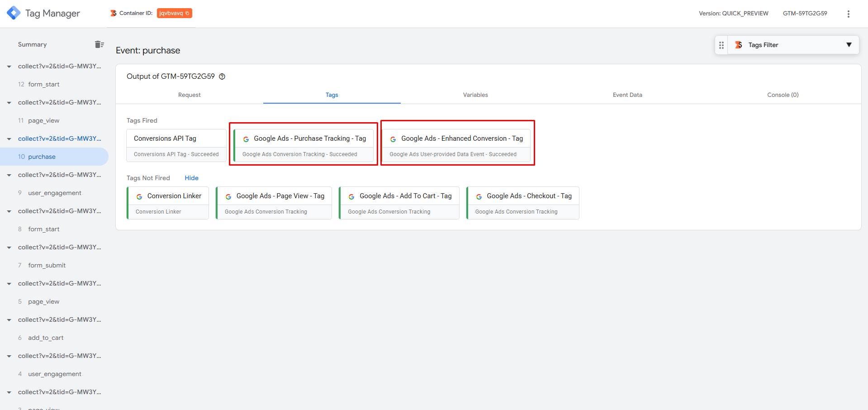This screenshot has width=868, height=410.
Task: Open the Console (0) tab
Action: 783,95
